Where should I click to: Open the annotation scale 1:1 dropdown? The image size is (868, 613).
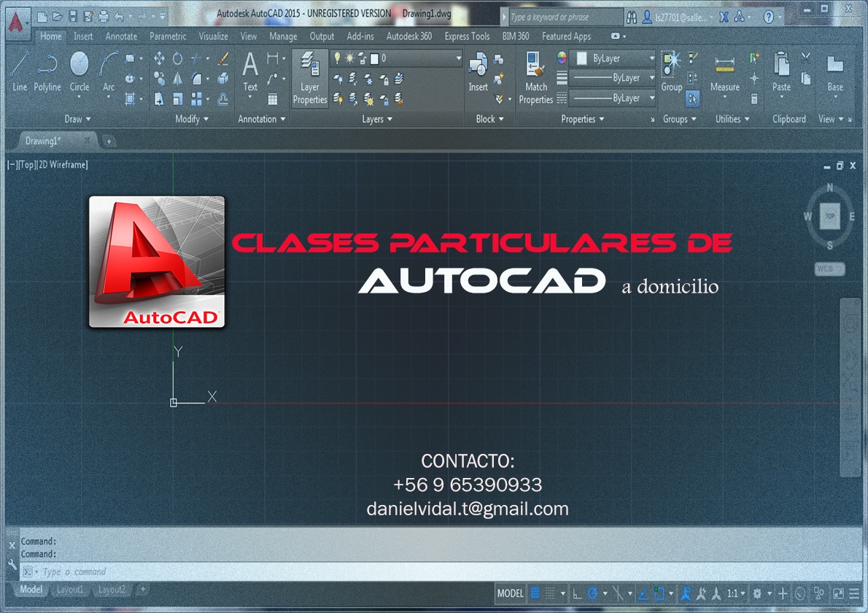pyautogui.click(x=736, y=593)
